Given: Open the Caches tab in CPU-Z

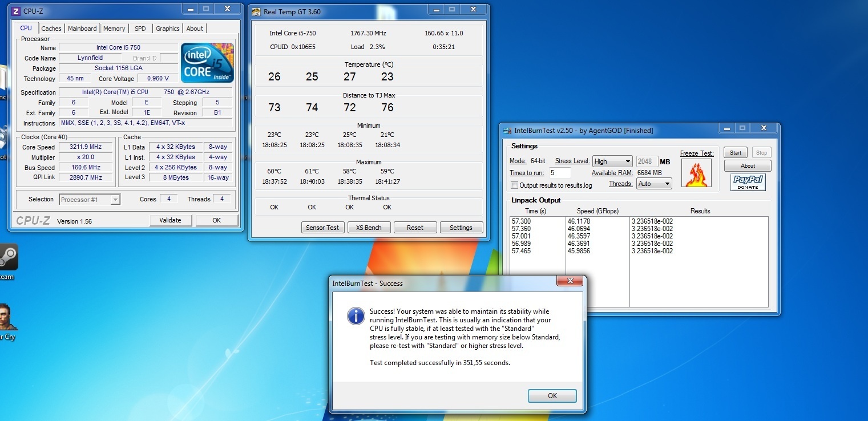Looking at the screenshot, I should point(51,29).
